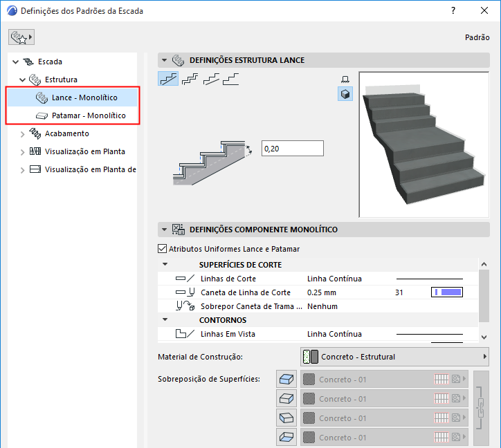Select Patamar - Monolítico in the tree
501x448 pixels.
coord(89,115)
